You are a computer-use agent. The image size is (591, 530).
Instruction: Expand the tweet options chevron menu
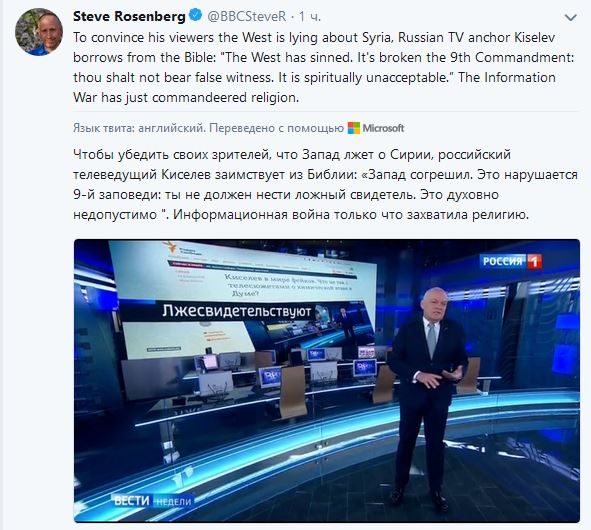point(571,17)
